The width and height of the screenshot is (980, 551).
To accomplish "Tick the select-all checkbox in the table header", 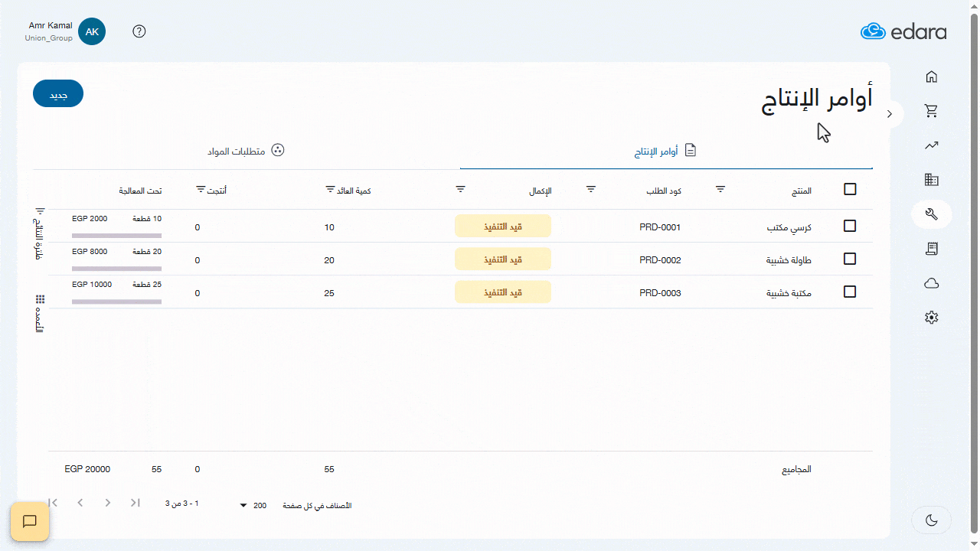I will click(x=850, y=189).
